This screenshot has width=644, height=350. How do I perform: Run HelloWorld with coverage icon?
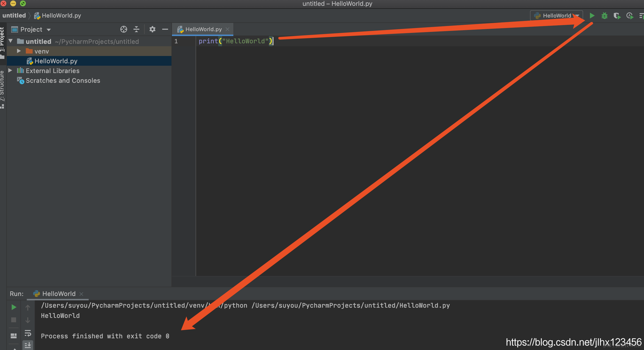(x=617, y=16)
